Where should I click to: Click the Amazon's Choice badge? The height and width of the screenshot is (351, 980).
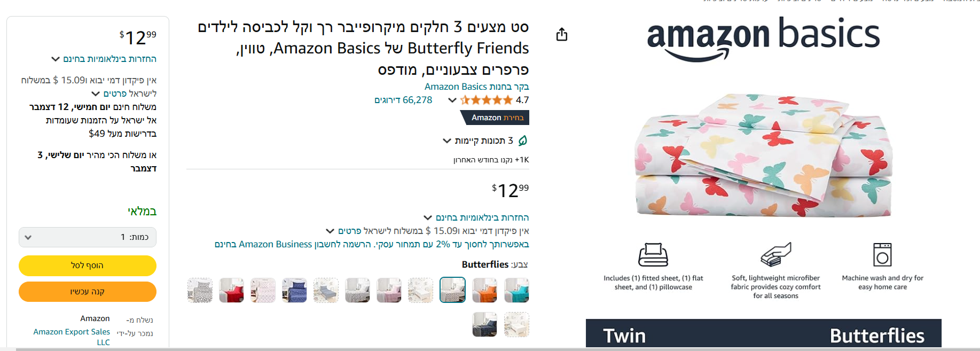(495, 118)
